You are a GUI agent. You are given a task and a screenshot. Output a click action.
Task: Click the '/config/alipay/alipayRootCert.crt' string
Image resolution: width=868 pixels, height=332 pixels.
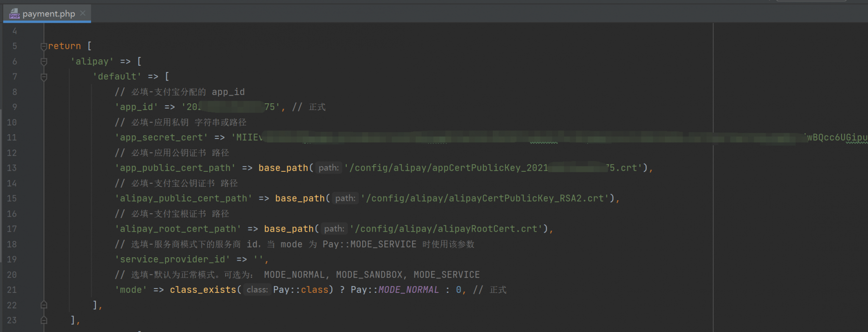tap(447, 229)
